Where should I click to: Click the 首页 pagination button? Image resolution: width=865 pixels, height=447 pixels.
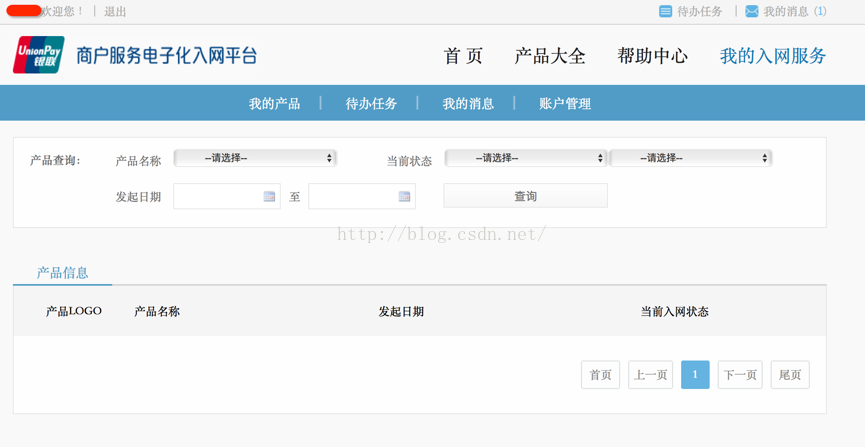click(x=601, y=375)
